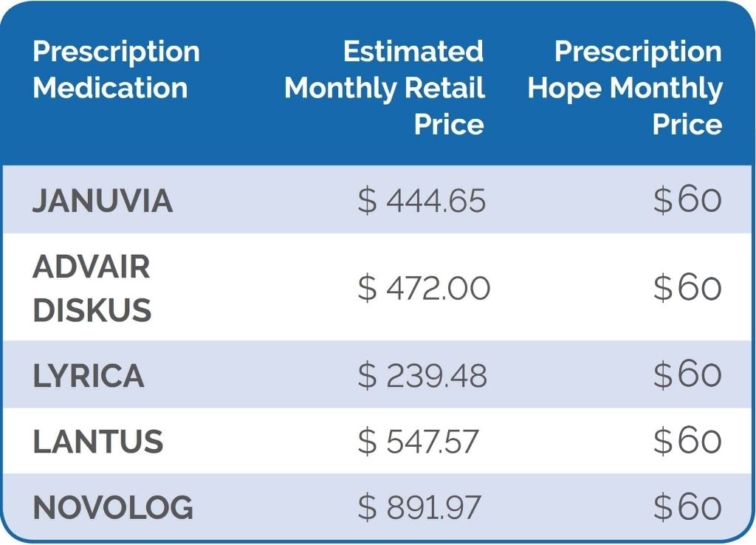The image size is (756, 545).
Task: Click the $891.97 retail price
Action: 419,507
